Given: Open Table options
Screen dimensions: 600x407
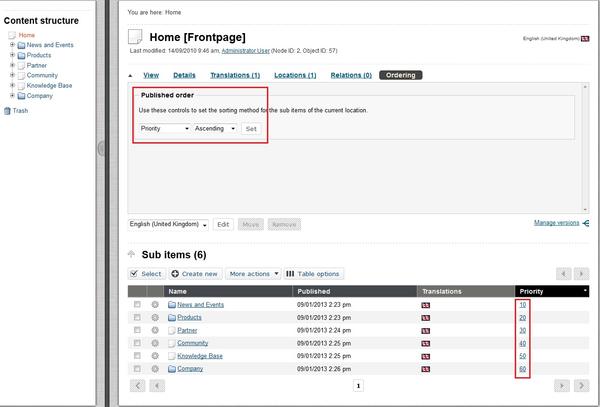Looking at the screenshot, I should pyautogui.click(x=314, y=274).
